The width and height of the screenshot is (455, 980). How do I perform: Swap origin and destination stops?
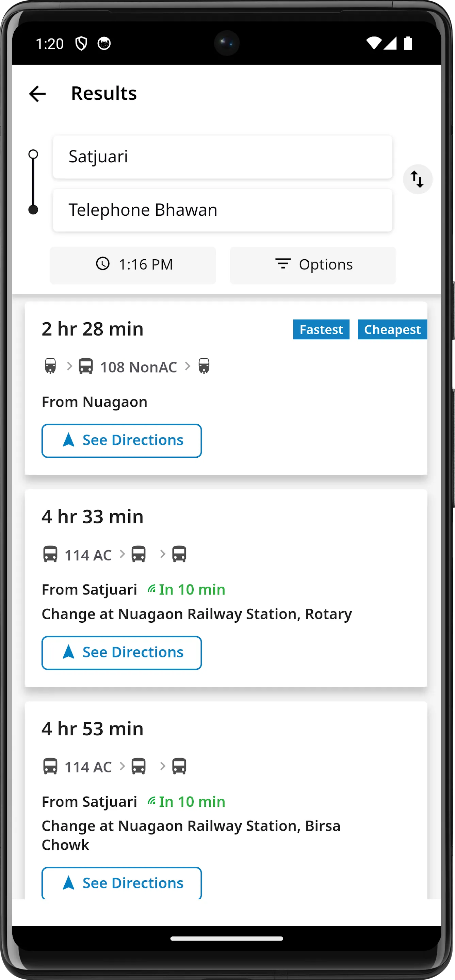(417, 179)
